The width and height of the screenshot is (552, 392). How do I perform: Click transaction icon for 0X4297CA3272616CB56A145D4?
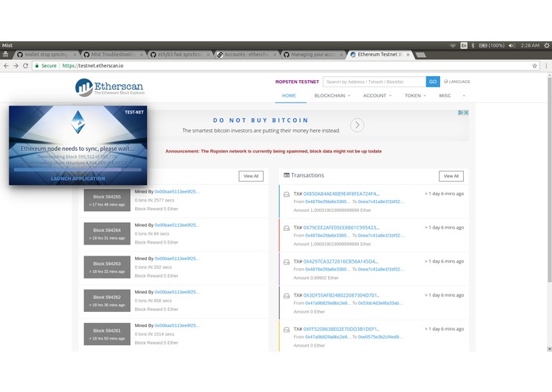[287, 262]
